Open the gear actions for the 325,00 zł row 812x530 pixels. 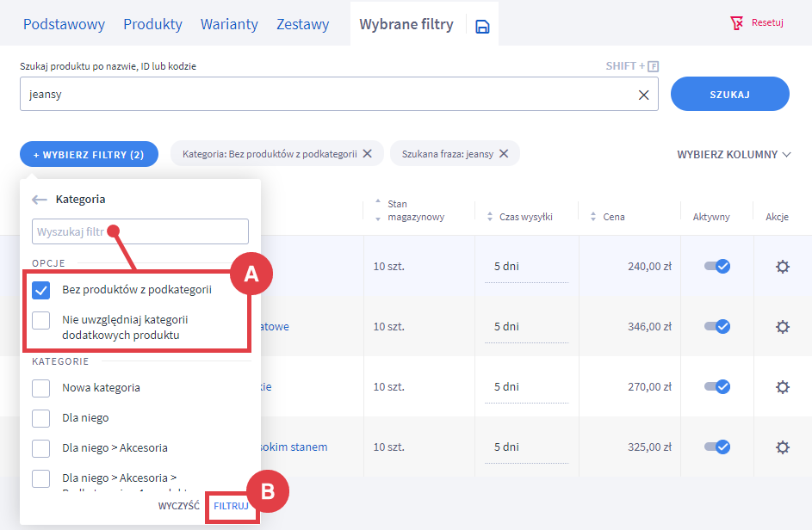(x=783, y=447)
